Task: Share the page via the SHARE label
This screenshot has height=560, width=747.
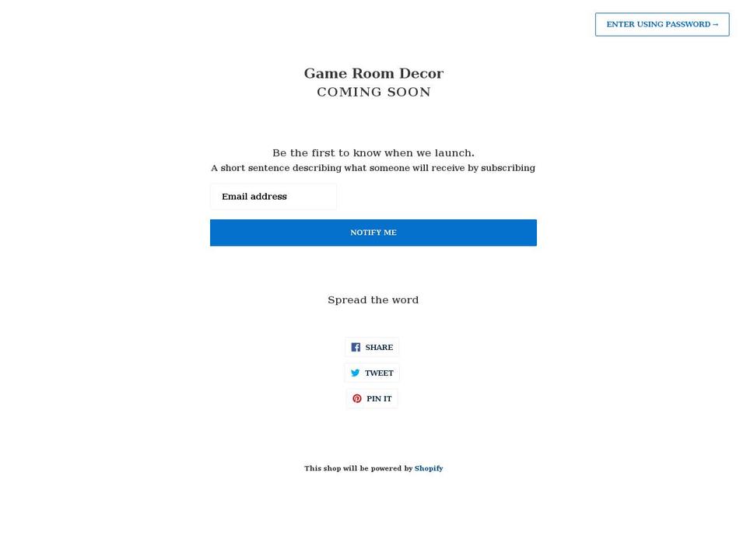Action: (379, 348)
